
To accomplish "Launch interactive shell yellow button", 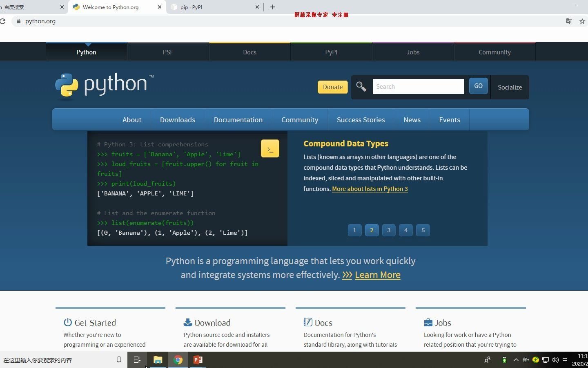I will point(270,149).
